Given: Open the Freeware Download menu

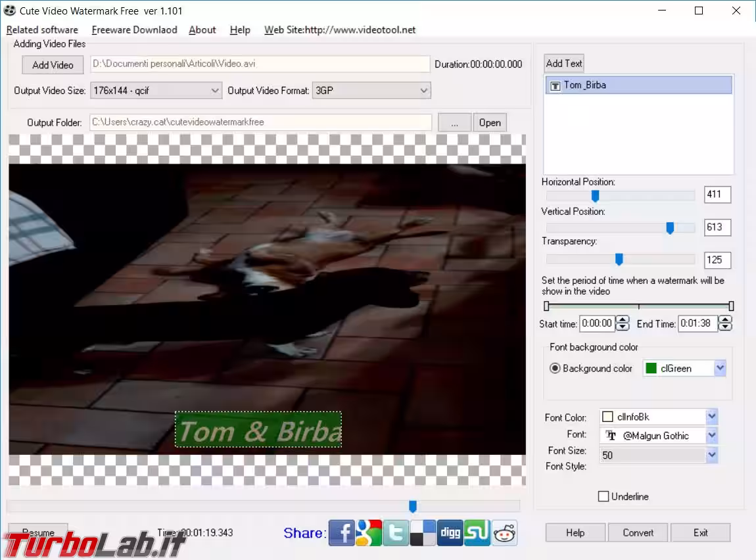Looking at the screenshot, I should [134, 30].
